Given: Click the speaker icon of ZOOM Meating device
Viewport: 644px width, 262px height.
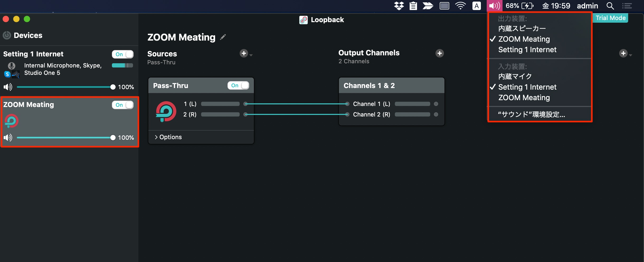Looking at the screenshot, I should [x=8, y=137].
